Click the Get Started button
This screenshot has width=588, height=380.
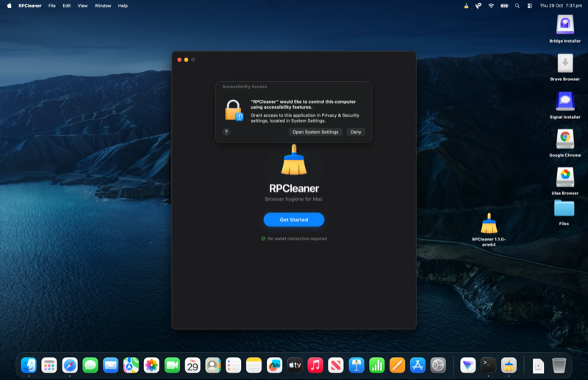point(294,220)
